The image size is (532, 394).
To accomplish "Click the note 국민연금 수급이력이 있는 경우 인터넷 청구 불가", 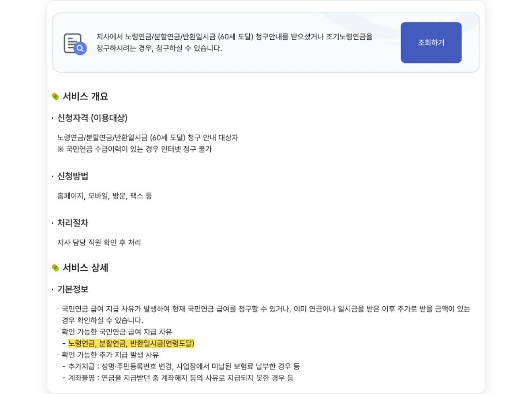I will pos(134,149).
